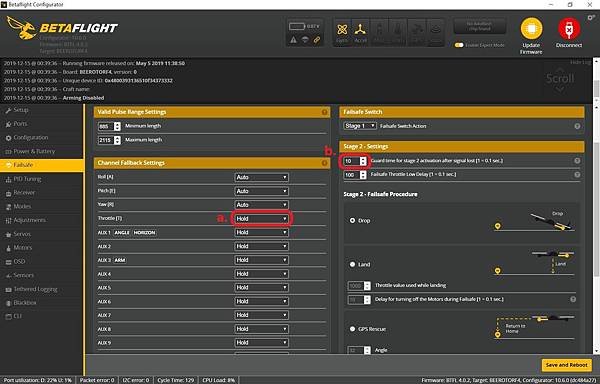Viewport: 600px width, 384px height.
Task: Toggle Enable Expert Mode switch
Action: (459, 45)
